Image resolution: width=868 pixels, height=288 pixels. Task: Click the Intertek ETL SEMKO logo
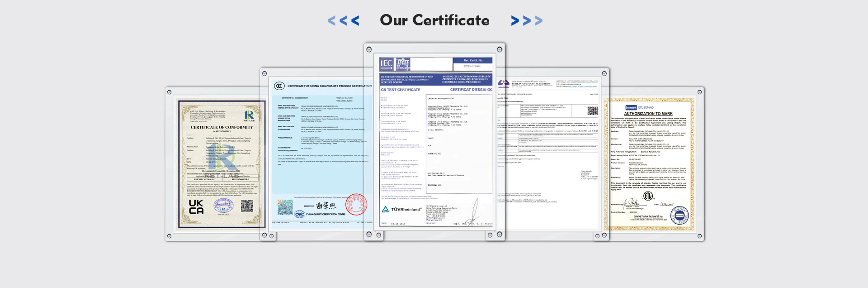[x=639, y=108]
